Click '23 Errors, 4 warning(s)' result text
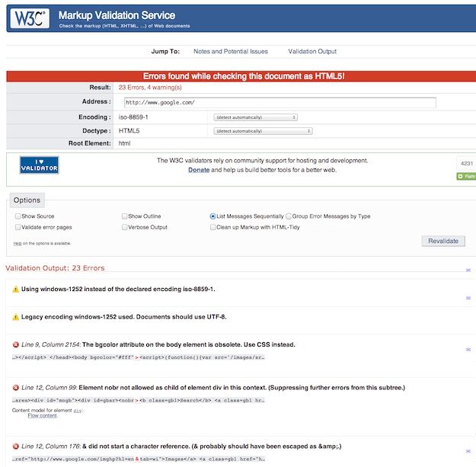 click(150, 88)
